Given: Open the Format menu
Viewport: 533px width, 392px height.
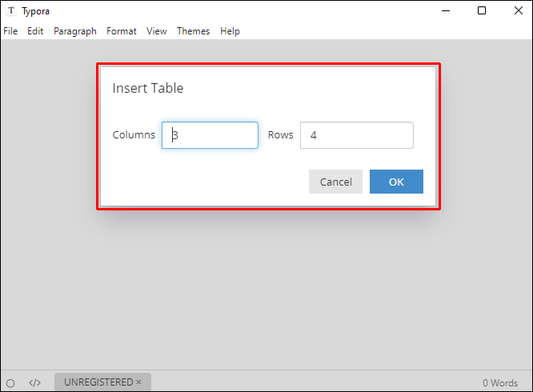Looking at the screenshot, I should click(x=122, y=31).
